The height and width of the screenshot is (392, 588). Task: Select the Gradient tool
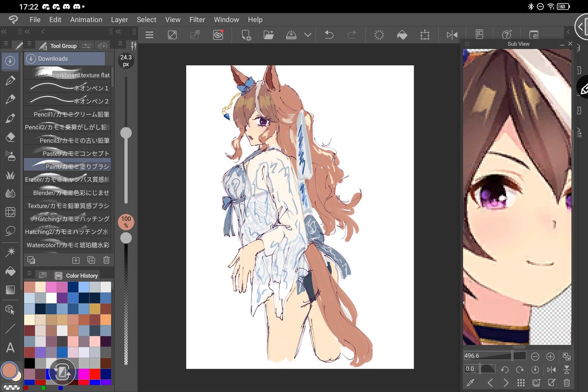coord(10,290)
